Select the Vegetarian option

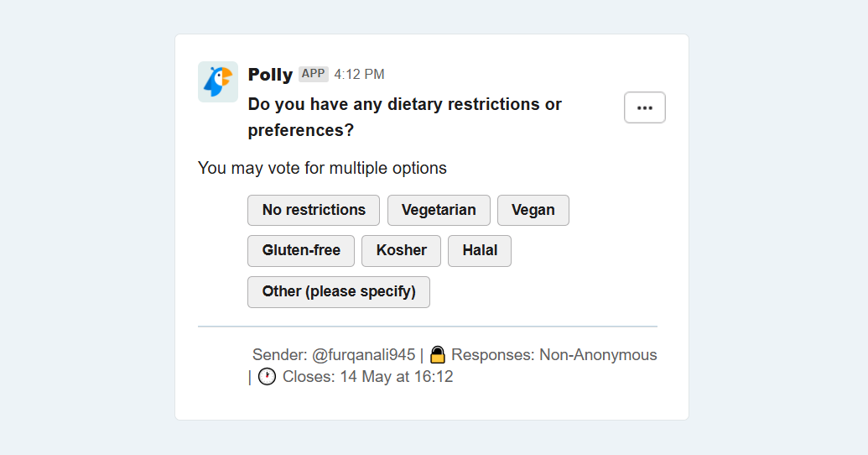439,210
